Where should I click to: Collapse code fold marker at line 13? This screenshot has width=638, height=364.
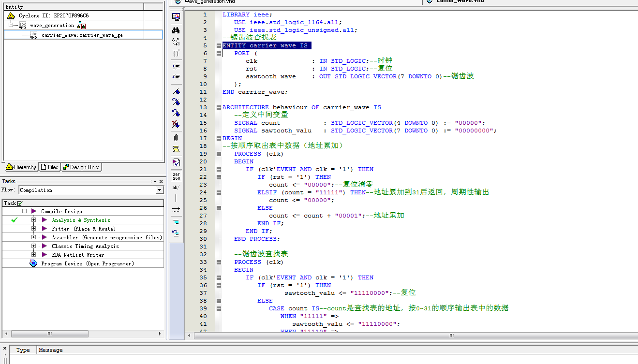[219, 107]
